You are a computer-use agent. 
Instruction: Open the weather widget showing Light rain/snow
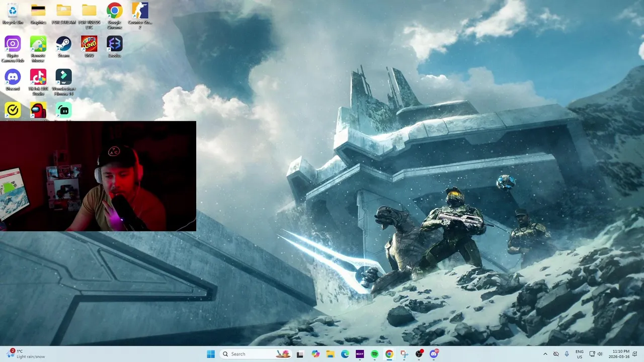tap(26, 354)
